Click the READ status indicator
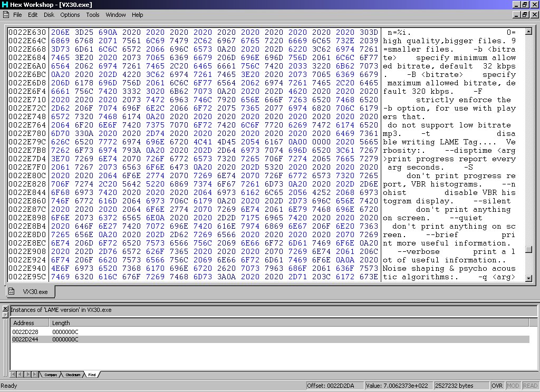Image resolution: width=540 pixels, height=392 pixels. [x=531, y=386]
